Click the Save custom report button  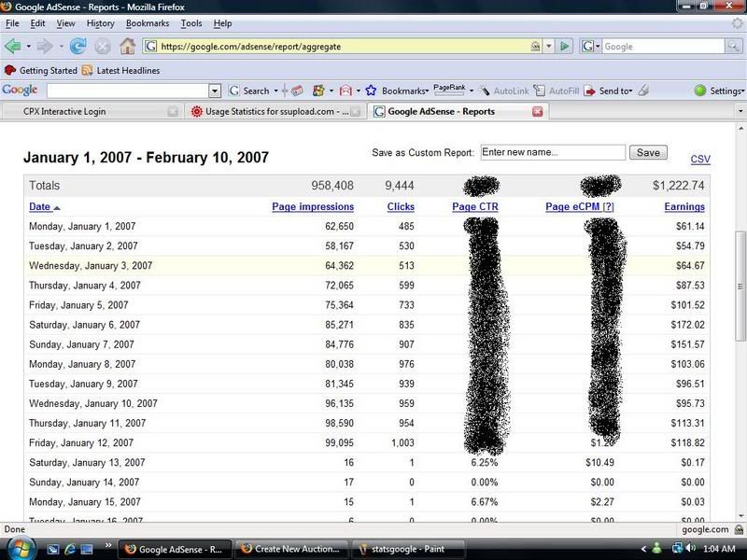[x=648, y=152]
